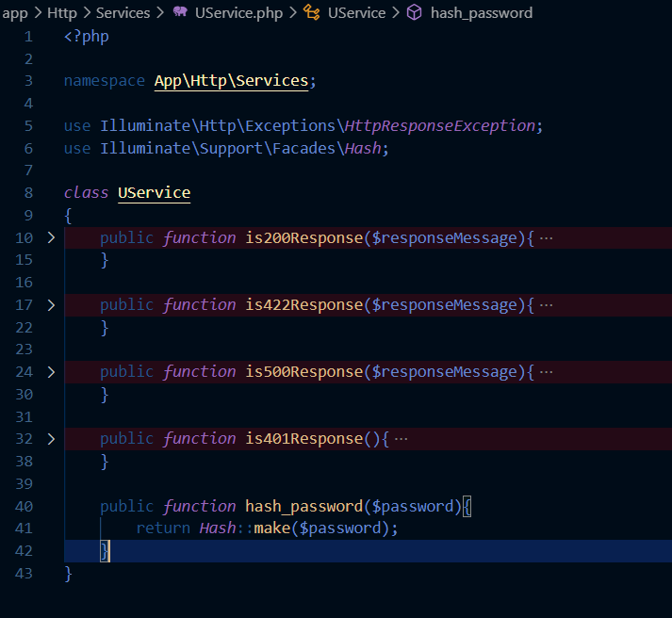Expand the folded is500Response function
This screenshot has height=618, width=672.
(51, 372)
